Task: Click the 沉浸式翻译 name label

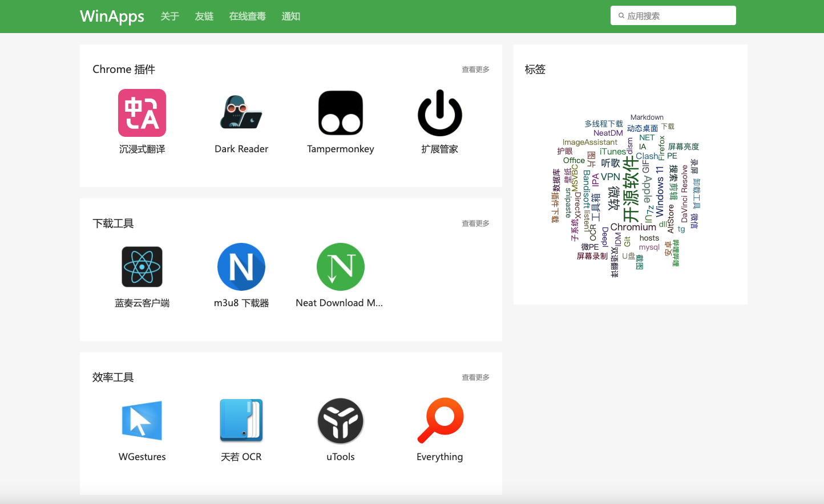Action: pyautogui.click(x=142, y=149)
